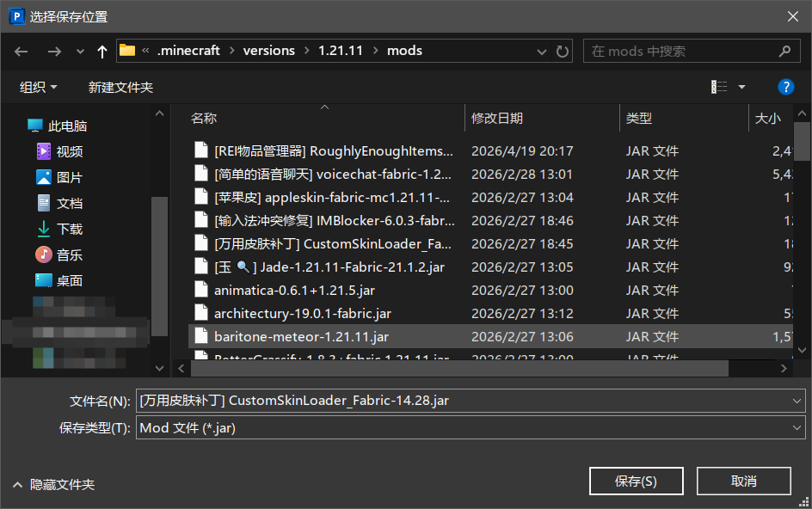The height and width of the screenshot is (509, 812).
Task: Click file list scroll up arrow
Action: pyautogui.click(x=802, y=113)
